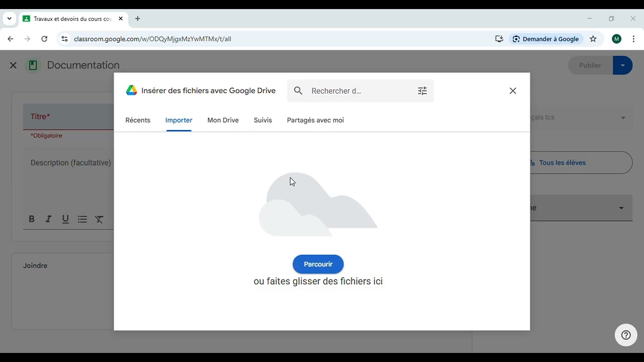
Task: Click the cloud upload illustration
Action: pyautogui.click(x=318, y=204)
